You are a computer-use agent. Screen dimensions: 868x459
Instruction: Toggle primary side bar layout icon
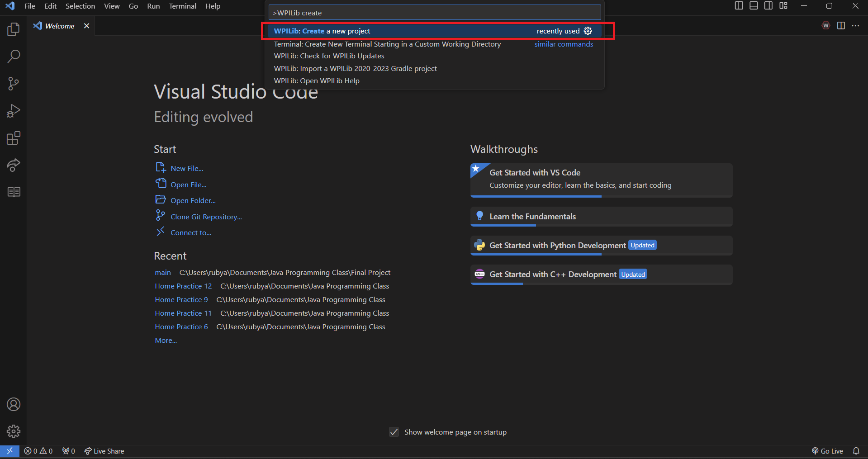click(x=739, y=6)
